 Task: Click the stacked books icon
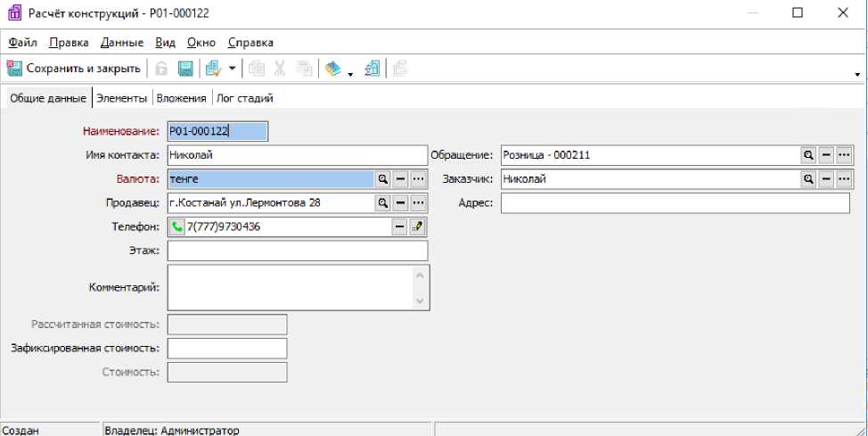click(332, 69)
